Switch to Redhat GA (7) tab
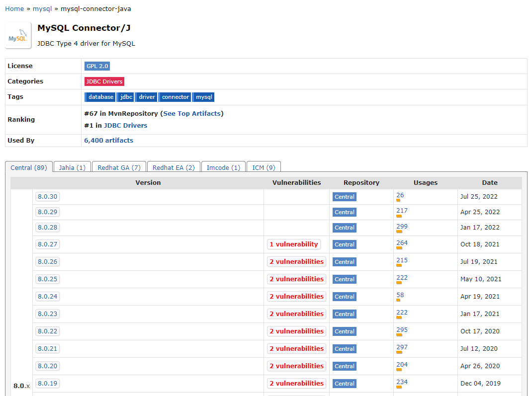532x396 pixels. (x=119, y=167)
